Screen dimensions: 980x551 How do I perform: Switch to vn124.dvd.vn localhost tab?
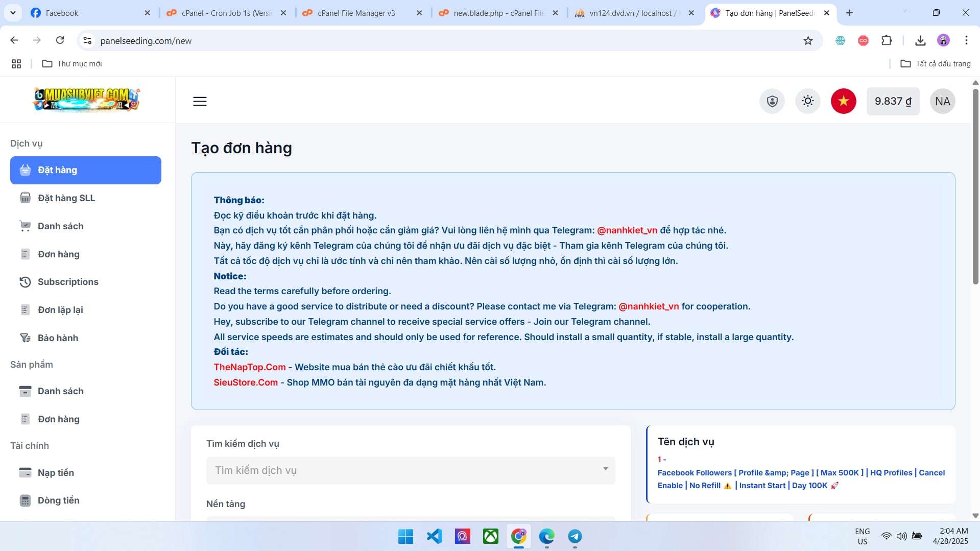635,13
